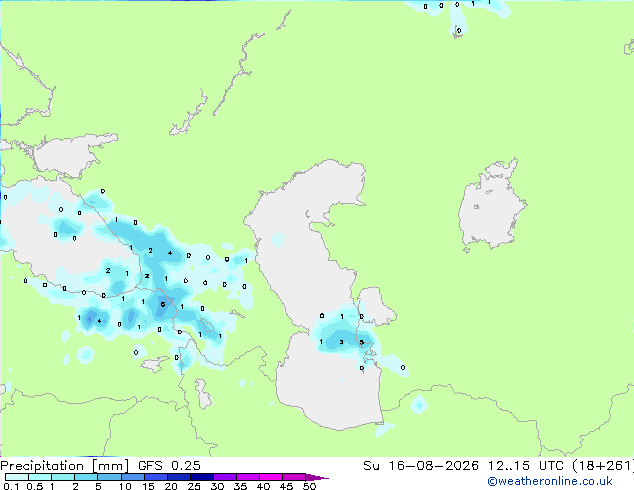
Task: Click the '35' legend scale label
Action: point(240,486)
